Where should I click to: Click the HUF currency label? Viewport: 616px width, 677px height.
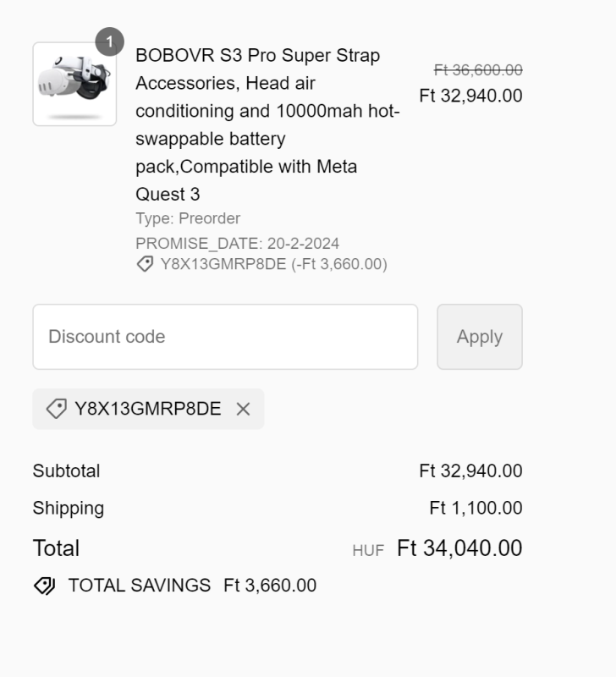coord(368,551)
